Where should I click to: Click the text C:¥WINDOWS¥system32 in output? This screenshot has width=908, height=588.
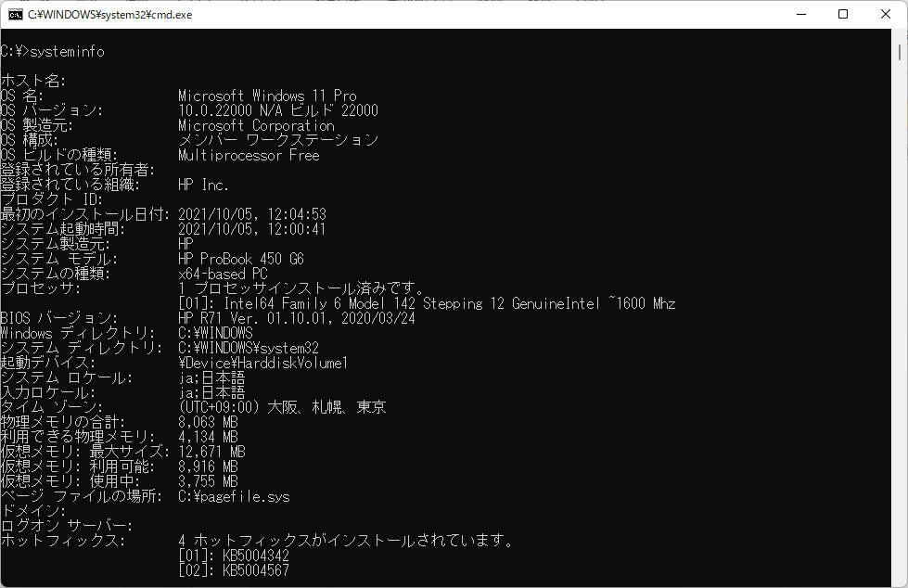pos(249,348)
